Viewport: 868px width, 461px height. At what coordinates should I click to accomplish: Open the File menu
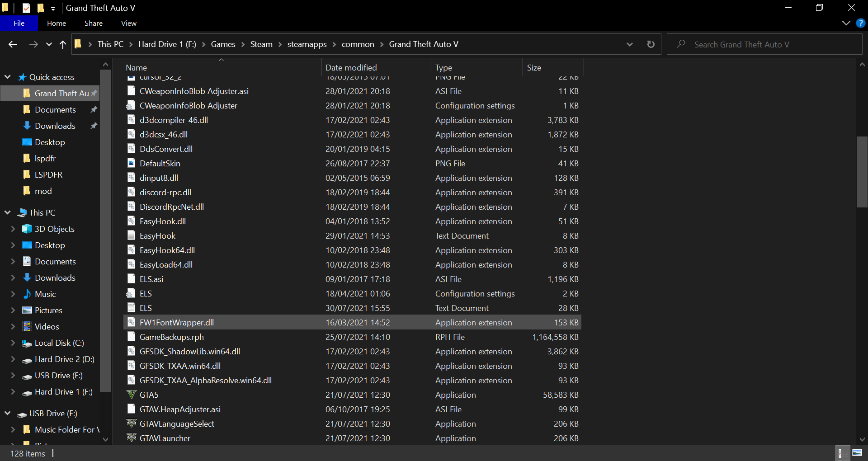[19, 23]
